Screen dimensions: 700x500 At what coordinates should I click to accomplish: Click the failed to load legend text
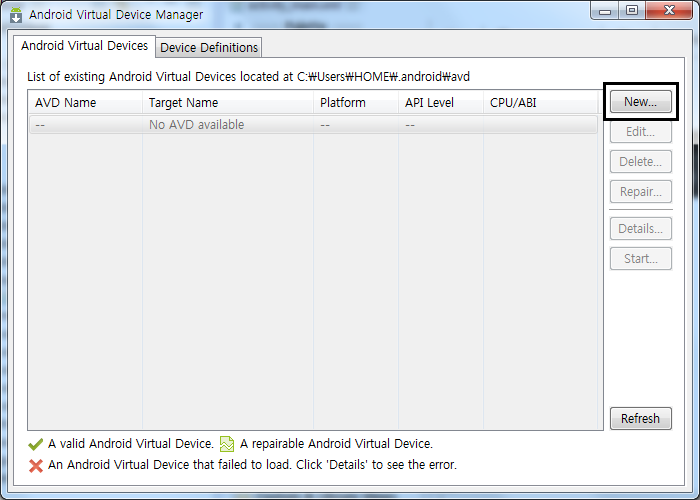point(252,465)
